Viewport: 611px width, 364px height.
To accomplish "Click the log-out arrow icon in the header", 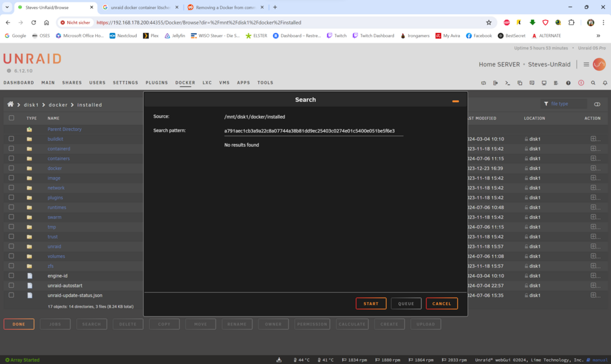I will click(496, 83).
